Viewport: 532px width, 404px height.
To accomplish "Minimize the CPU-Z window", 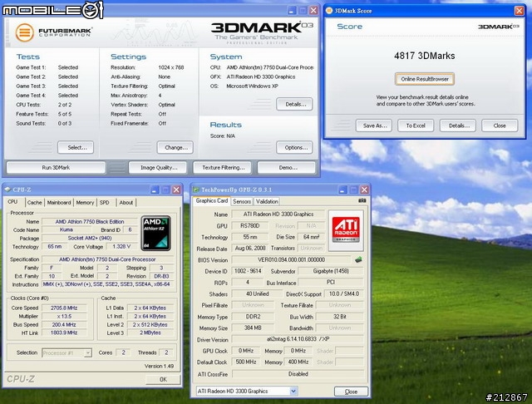I will [155, 190].
